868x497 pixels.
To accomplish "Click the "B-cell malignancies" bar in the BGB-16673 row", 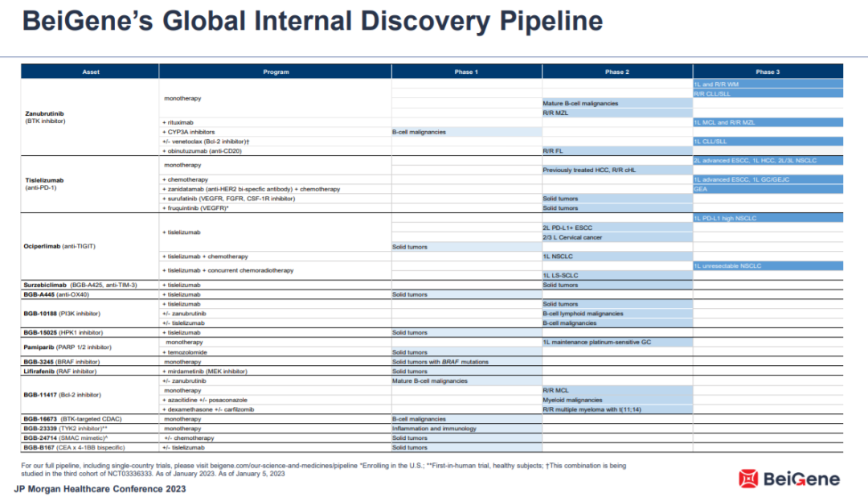I will [467, 419].
